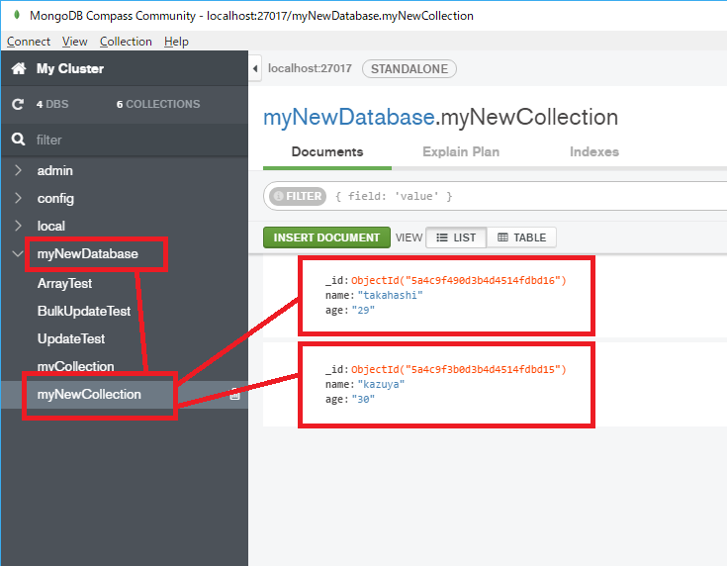Viewport: 728px width, 566px height.
Task: Expand the admin database chevron
Action: coord(18,170)
